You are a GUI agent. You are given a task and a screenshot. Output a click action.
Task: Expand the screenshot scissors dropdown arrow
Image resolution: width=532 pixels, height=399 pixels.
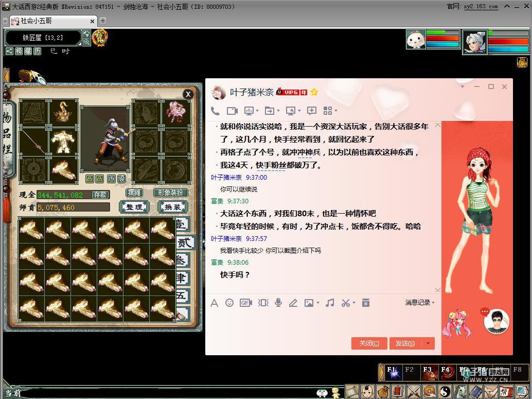pos(354,303)
